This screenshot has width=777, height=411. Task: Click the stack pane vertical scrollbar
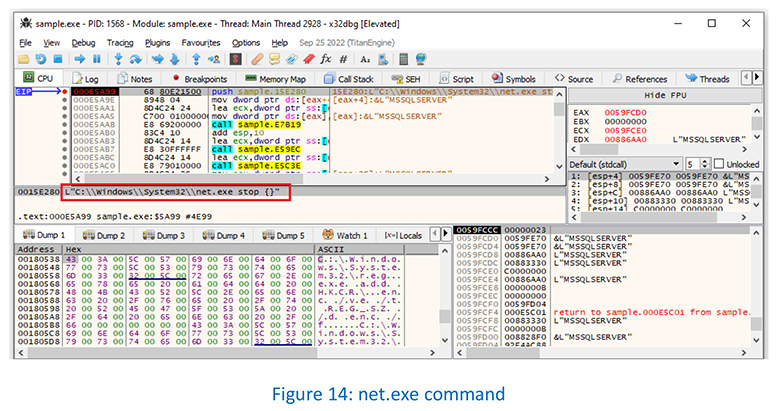pyautogui.click(x=756, y=287)
